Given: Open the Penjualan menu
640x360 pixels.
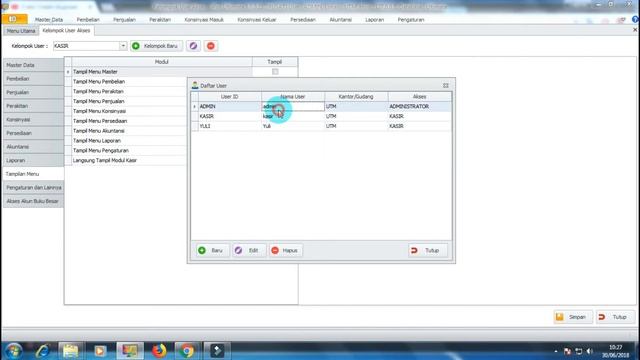Looking at the screenshot, I should pyautogui.click(x=124, y=20).
